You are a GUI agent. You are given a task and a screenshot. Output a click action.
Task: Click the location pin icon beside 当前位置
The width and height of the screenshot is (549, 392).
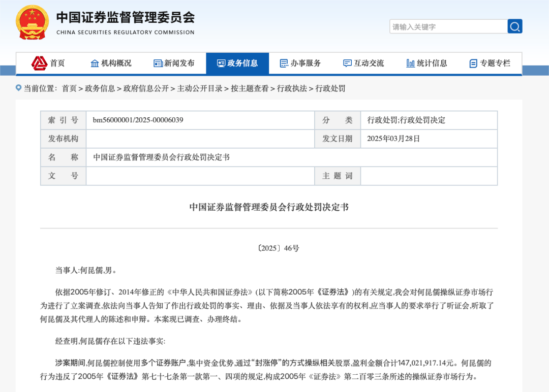tap(19, 88)
